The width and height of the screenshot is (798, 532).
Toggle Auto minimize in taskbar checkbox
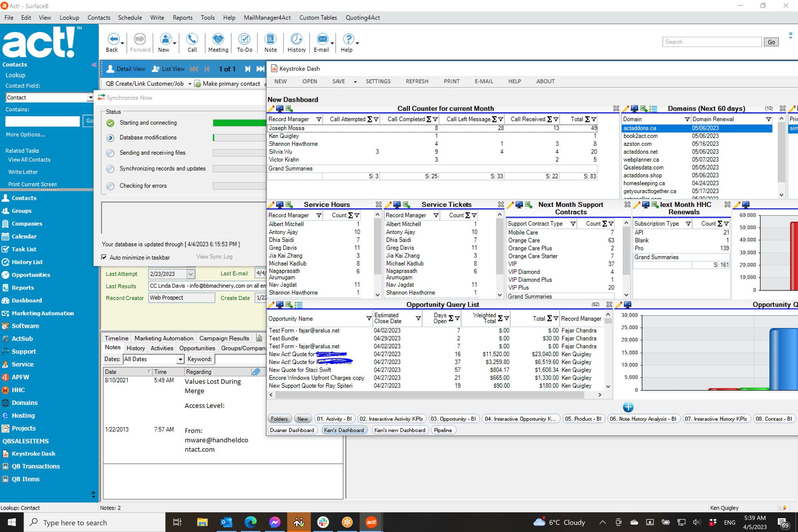click(104, 257)
